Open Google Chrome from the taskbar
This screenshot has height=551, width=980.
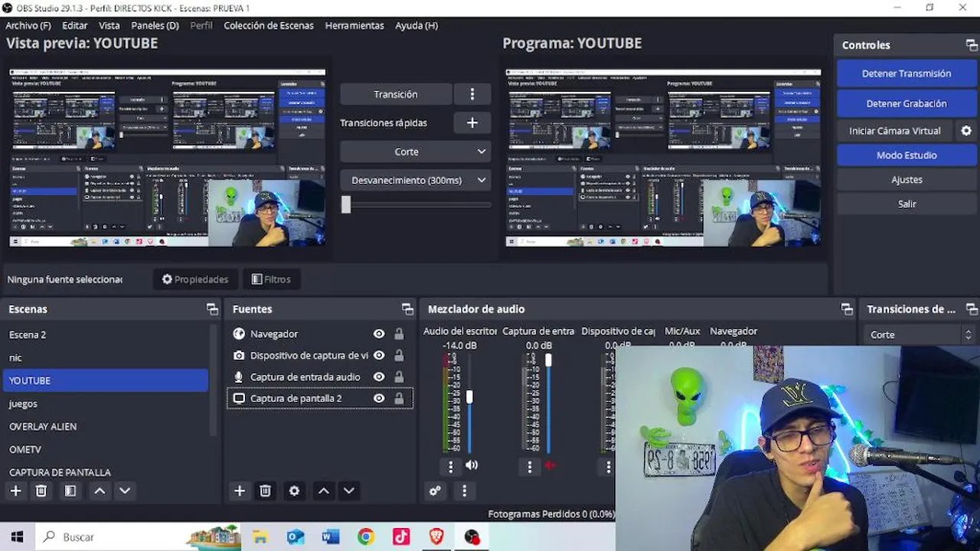pos(366,537)
